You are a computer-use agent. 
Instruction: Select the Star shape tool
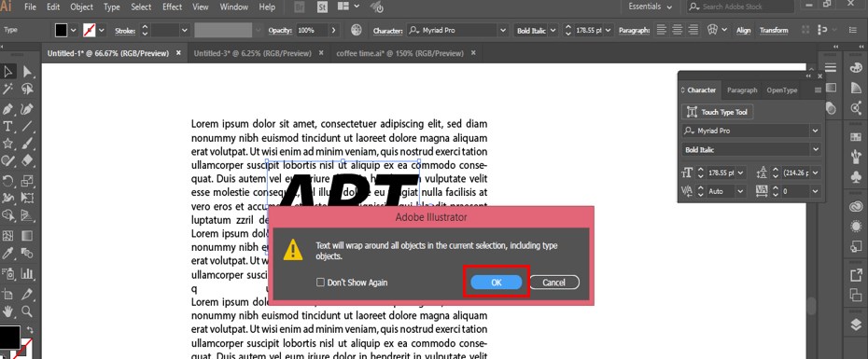(8, 144)
